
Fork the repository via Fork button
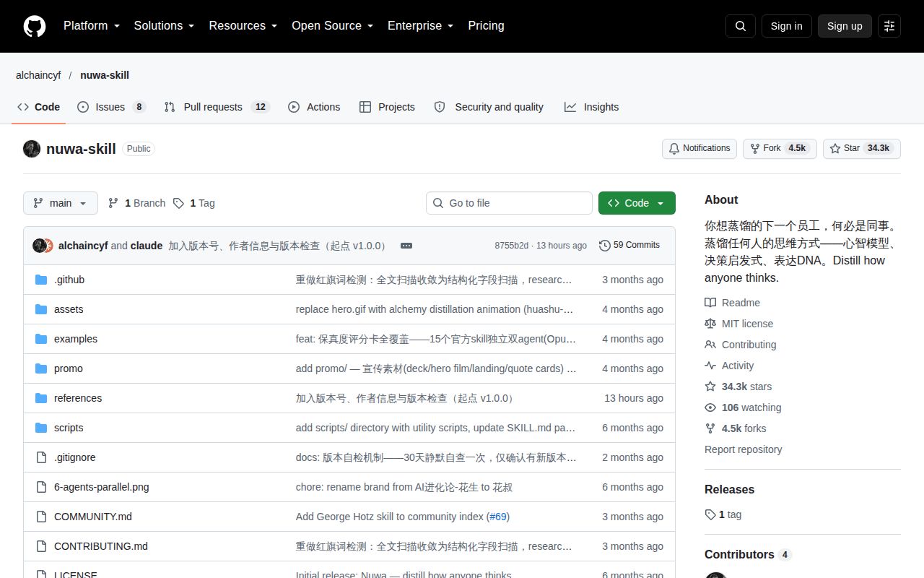tap(780, 148)
